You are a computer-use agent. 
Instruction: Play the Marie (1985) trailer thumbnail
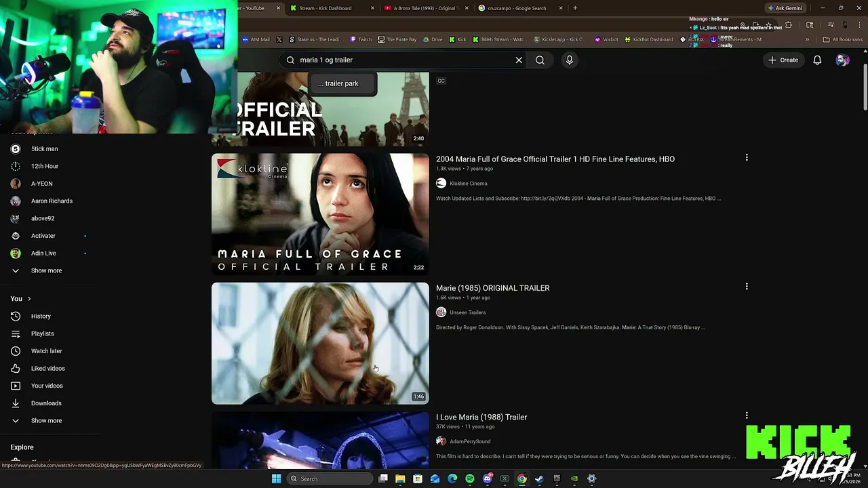(x=320, y=343)
